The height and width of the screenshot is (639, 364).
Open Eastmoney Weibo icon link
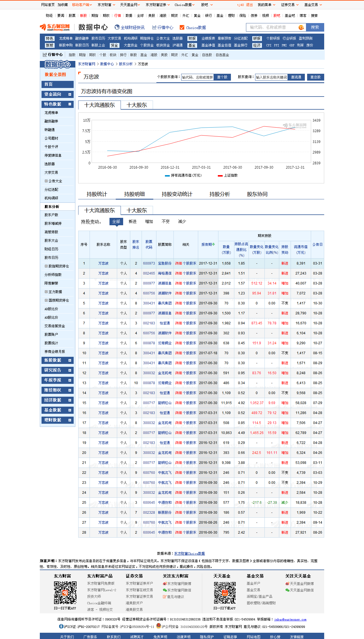coord(165,583)
